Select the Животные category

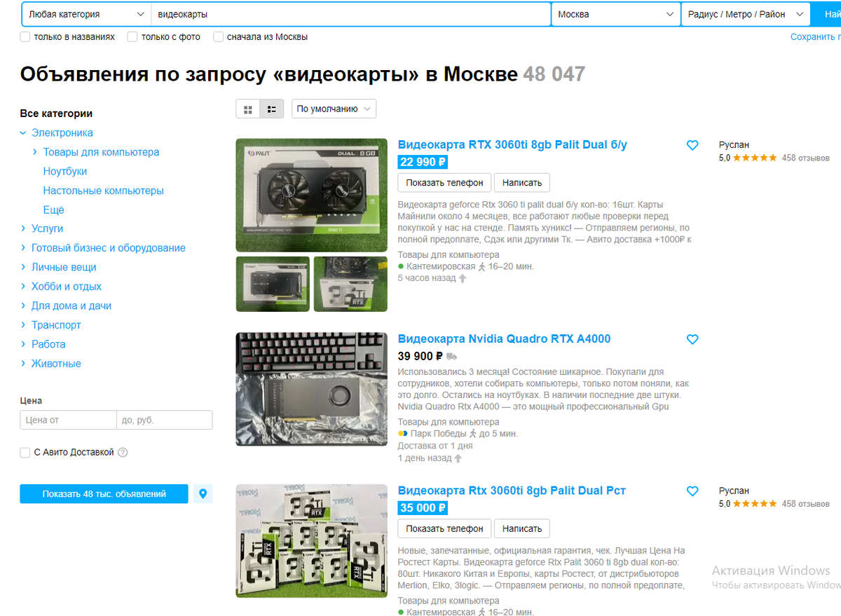click(x=56, y=364)
